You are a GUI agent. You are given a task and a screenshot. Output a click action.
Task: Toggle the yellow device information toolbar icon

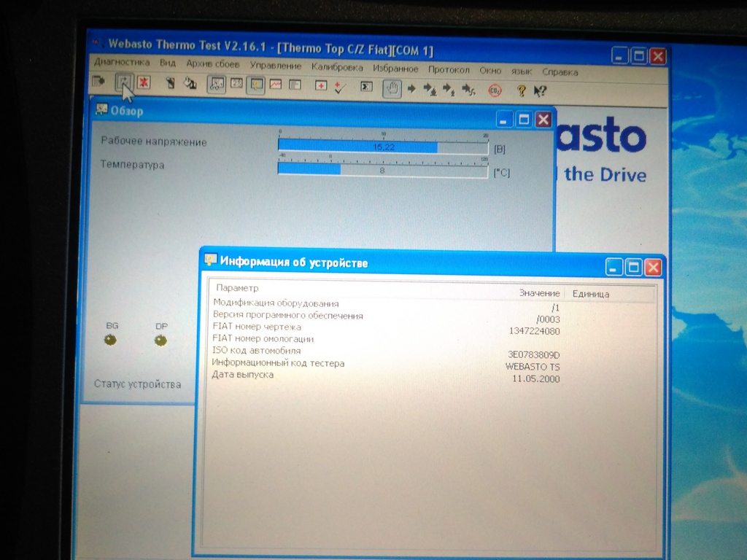(256, 85)
